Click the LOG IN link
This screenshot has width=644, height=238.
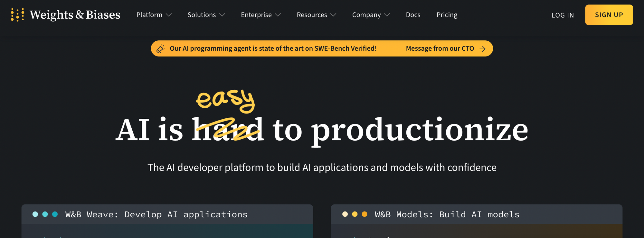563,15
